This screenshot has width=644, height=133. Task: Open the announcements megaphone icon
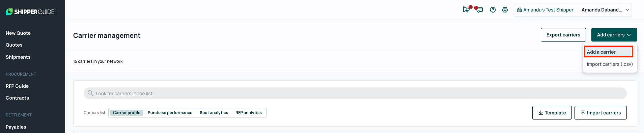point(467,9)
